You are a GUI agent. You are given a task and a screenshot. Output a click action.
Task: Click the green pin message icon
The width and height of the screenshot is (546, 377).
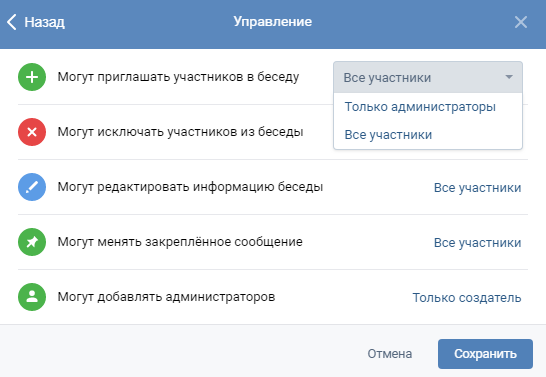point(32,242)
